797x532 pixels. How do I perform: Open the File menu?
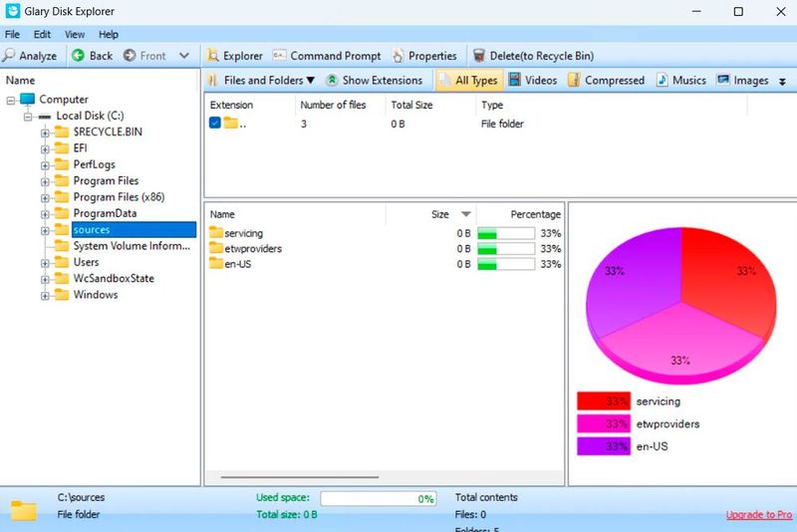[12, 35]
